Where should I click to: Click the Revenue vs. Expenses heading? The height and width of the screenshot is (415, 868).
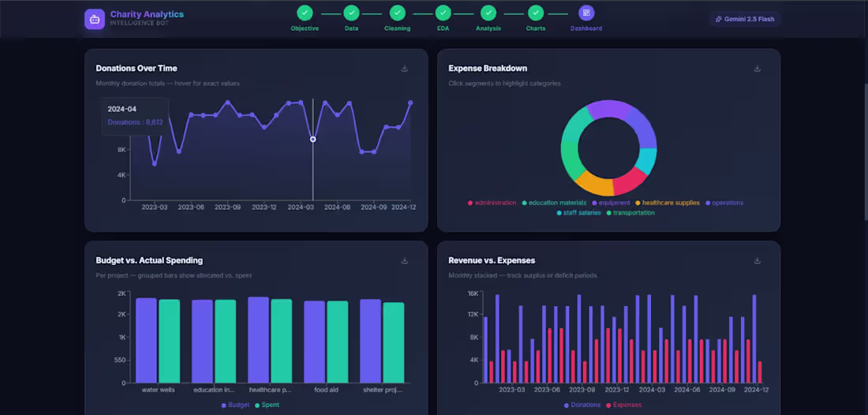point(492,260)
